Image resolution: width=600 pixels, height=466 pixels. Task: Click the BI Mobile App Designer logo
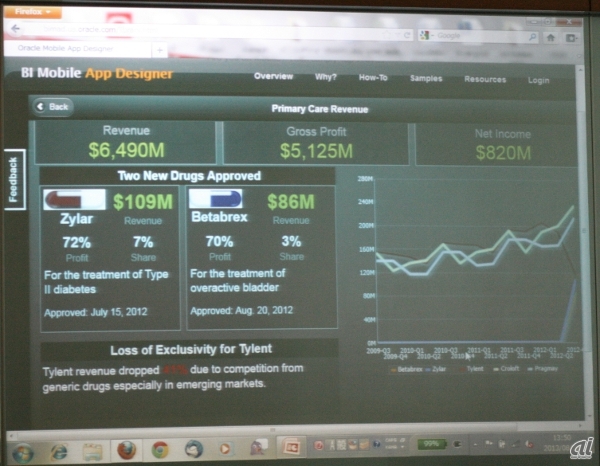coord(97,73)
